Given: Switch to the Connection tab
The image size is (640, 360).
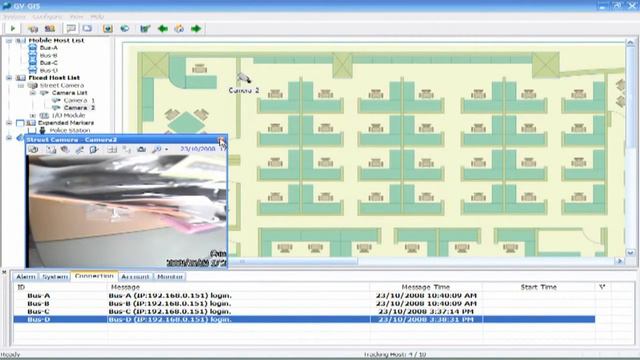Looking at the screenshot, I should (x=94, y=276).
